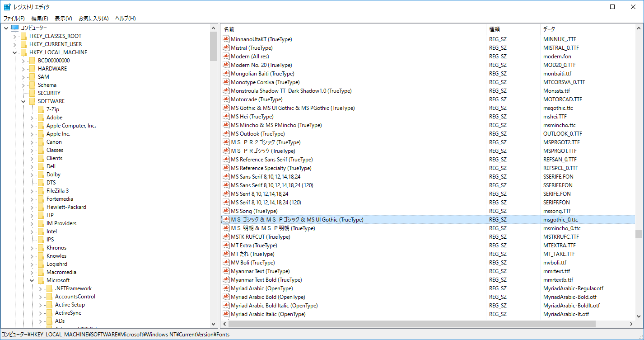
Task: Click the registry path in the status bar
Action: [x=115, y=335]
